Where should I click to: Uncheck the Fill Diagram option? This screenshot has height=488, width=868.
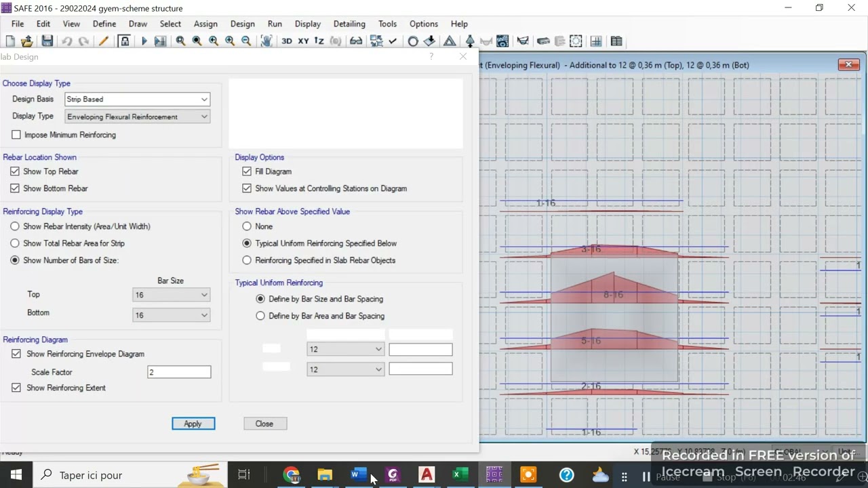(x=247, y=171)
